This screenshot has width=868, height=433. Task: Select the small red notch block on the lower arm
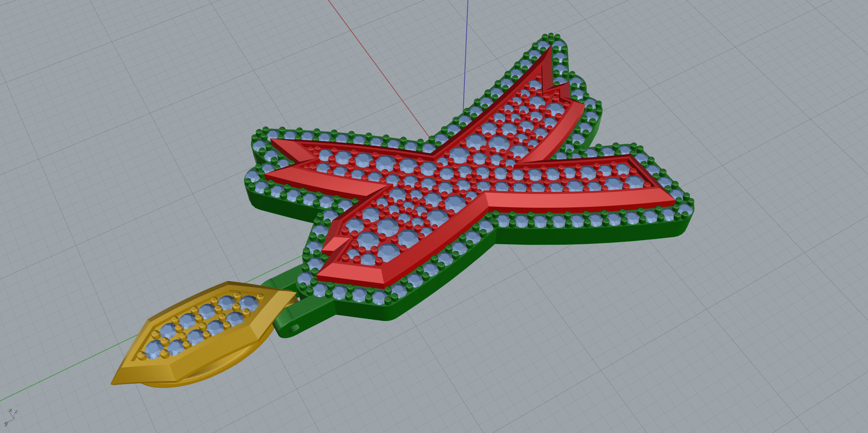[336, 244]
